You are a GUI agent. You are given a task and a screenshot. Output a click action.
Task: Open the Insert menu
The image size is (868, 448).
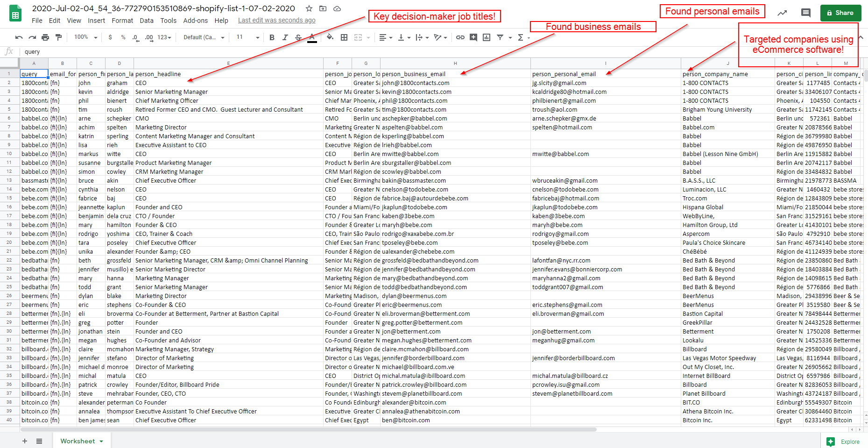96,21
